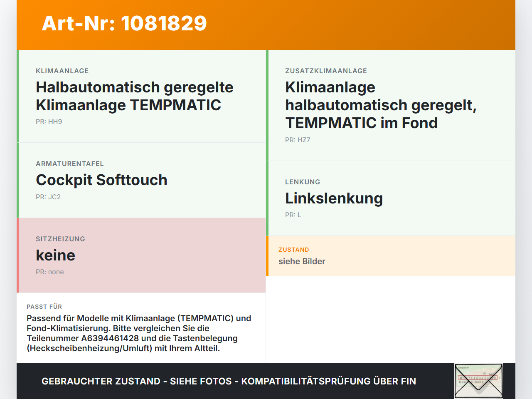This screenshot has height=399, width=532.
Task: Click the 'PR: JC2' code
Action: point(48,197)
